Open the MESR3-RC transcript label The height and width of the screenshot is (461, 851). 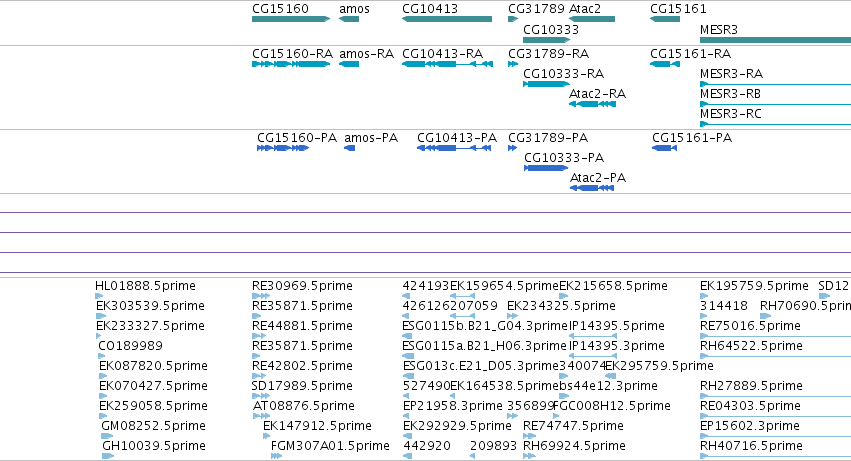pos(731,114)
